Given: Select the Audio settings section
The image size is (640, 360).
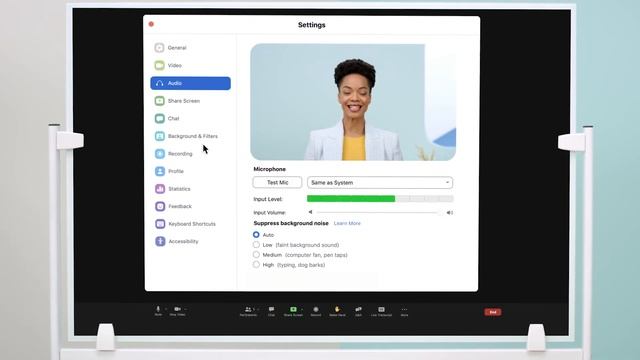Looking at the screenshot, I should click(190, 83).
